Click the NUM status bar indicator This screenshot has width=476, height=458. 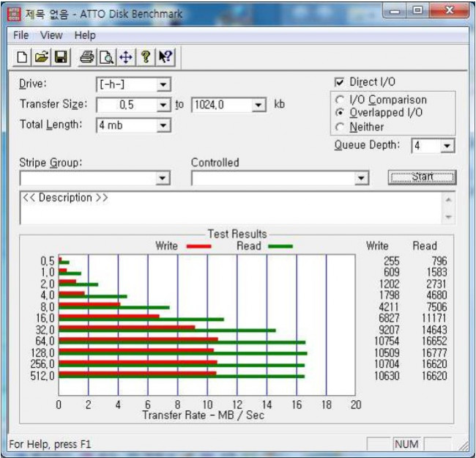tap(406, 444)
